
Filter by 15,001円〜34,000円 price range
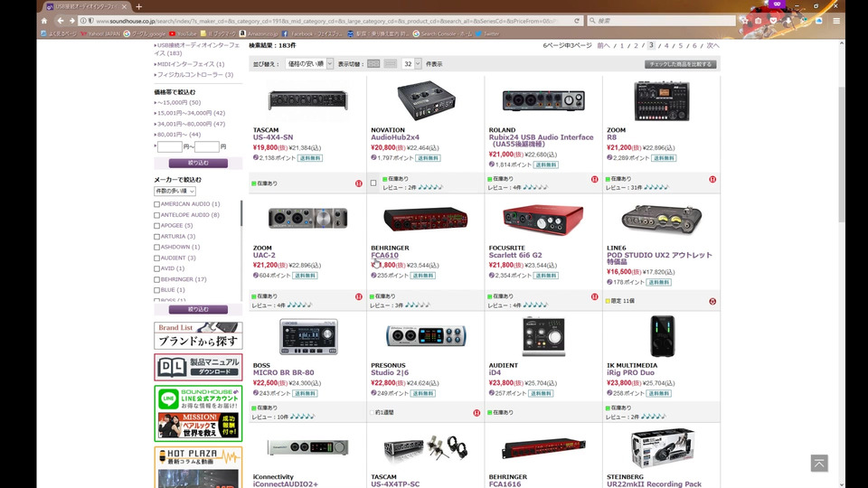tap(191, 113)
